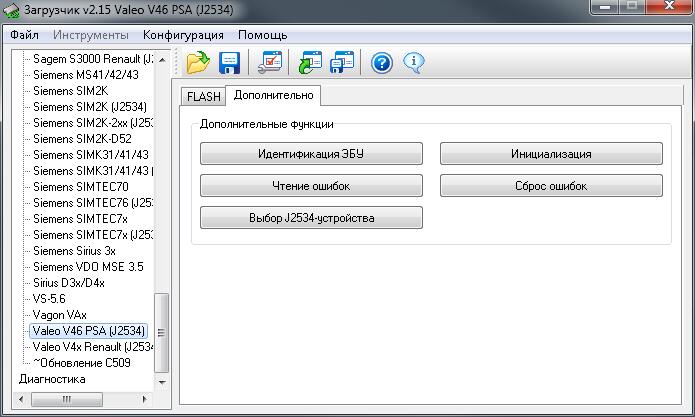
Task: Select Siemens SIMTEC70 entry
Action: point(81,187)
